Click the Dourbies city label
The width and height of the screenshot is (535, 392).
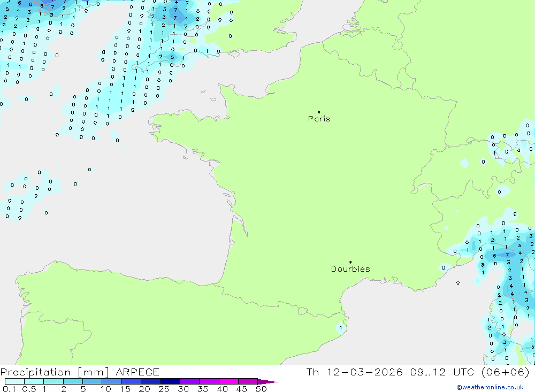point(350,269)
